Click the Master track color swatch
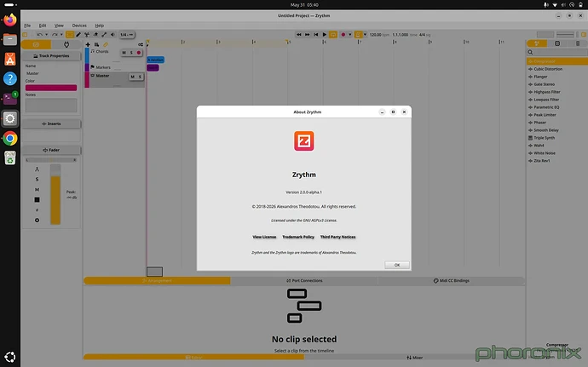588x367 pixels. click(x=51, y=88)
